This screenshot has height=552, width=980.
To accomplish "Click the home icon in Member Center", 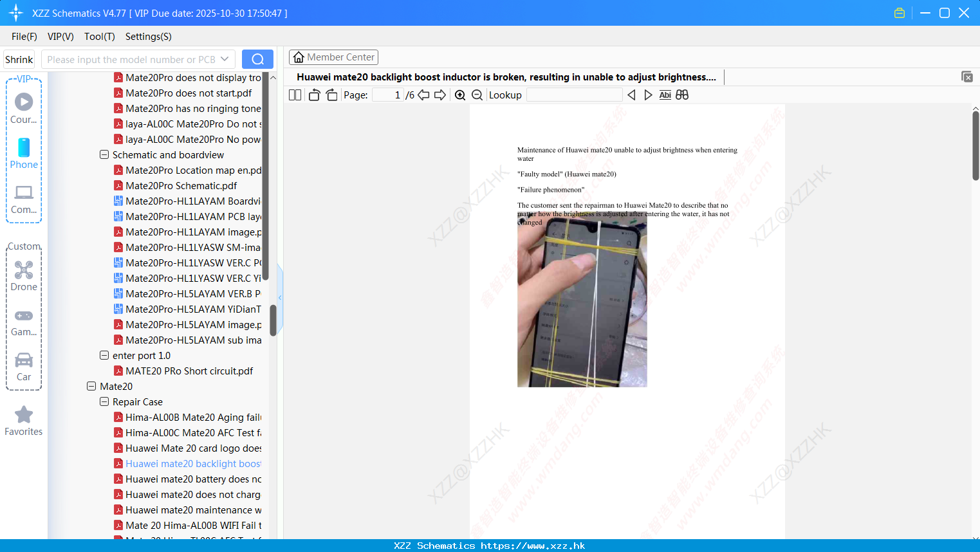I will tap(299, 57).
